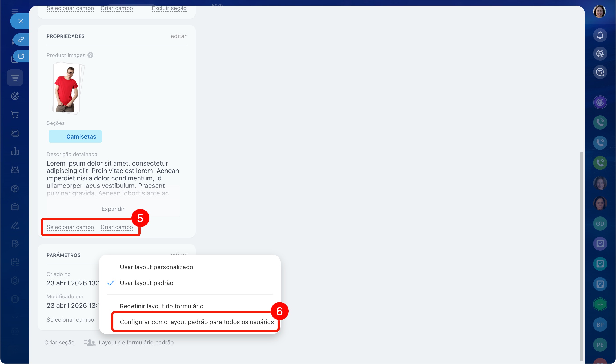Screen dimensions: 616x364
Task: Click editar in Propriedades header
Action: (178, 36)
